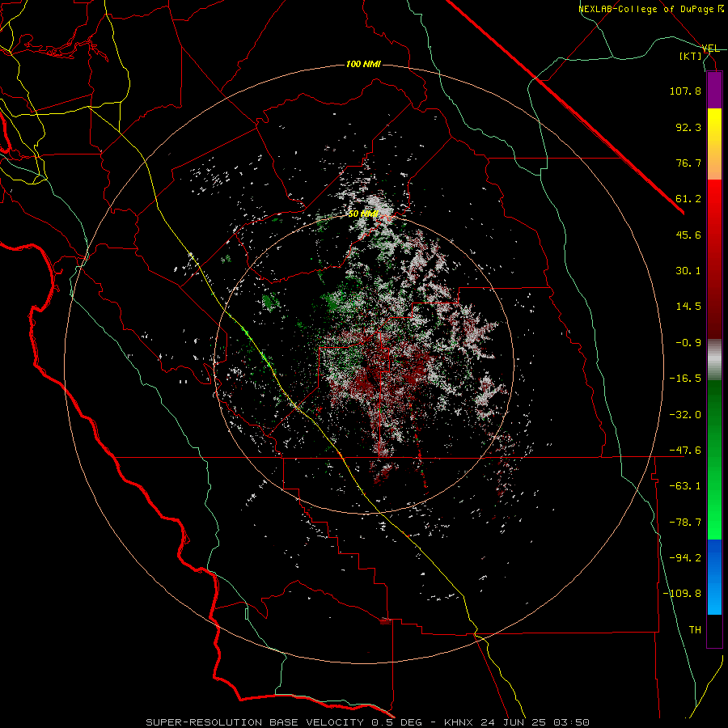This screenshot has width=728, height=728.
Task: Click the purple segment of the velocity color bar
Action: [x=714, y=90]
